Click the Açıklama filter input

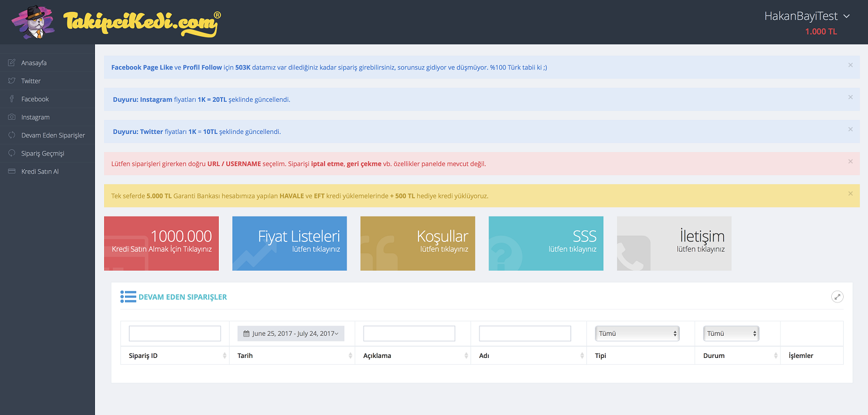pos(409,334)
